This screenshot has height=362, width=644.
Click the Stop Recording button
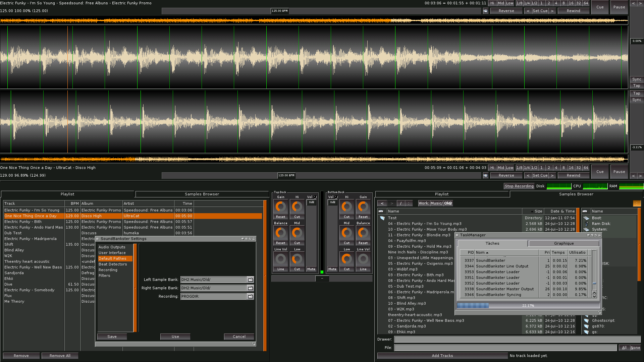(x=519, y=186)
